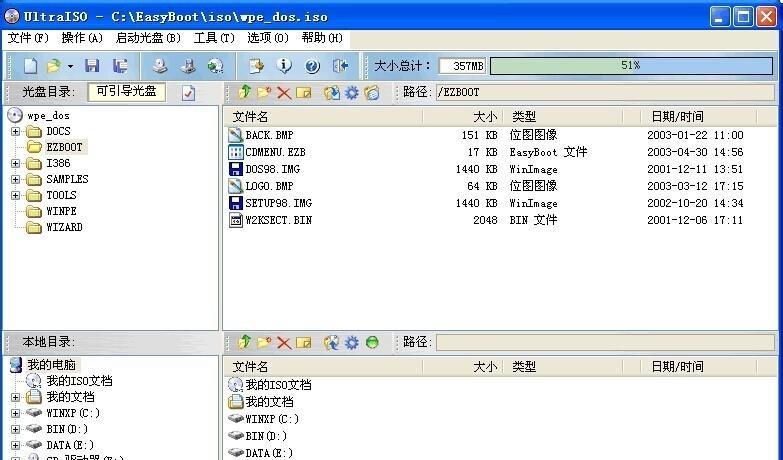Sort by the 日期/时间 column in the disc pane
Screen dimensions: 783x460
tap(699, 117)
